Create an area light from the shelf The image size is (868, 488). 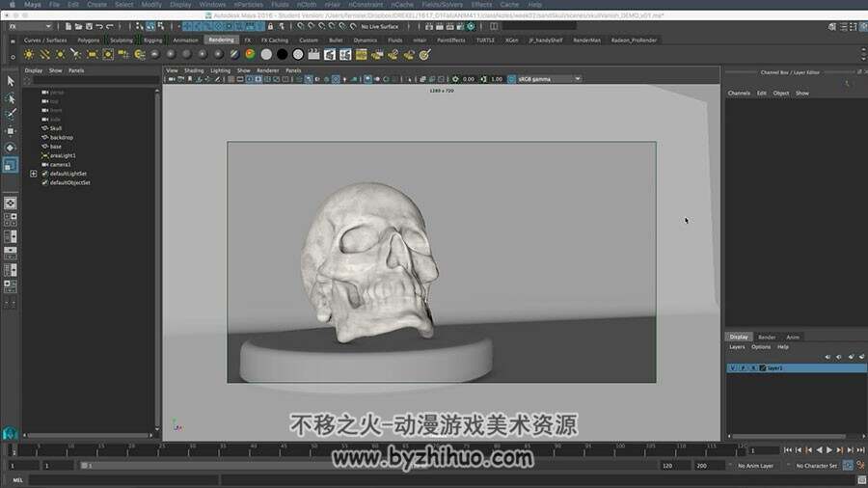92,55
